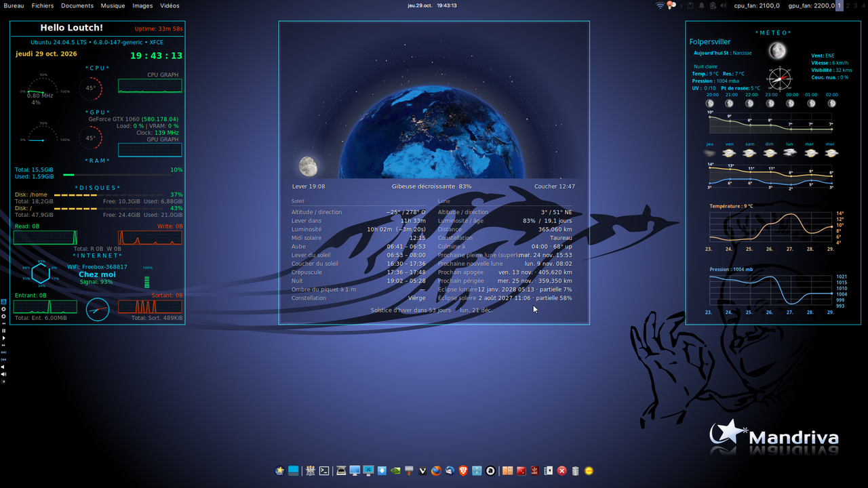868x488 pixels.
Task: Open the Musique shortcut in the top panel
Action: point(113,5)
